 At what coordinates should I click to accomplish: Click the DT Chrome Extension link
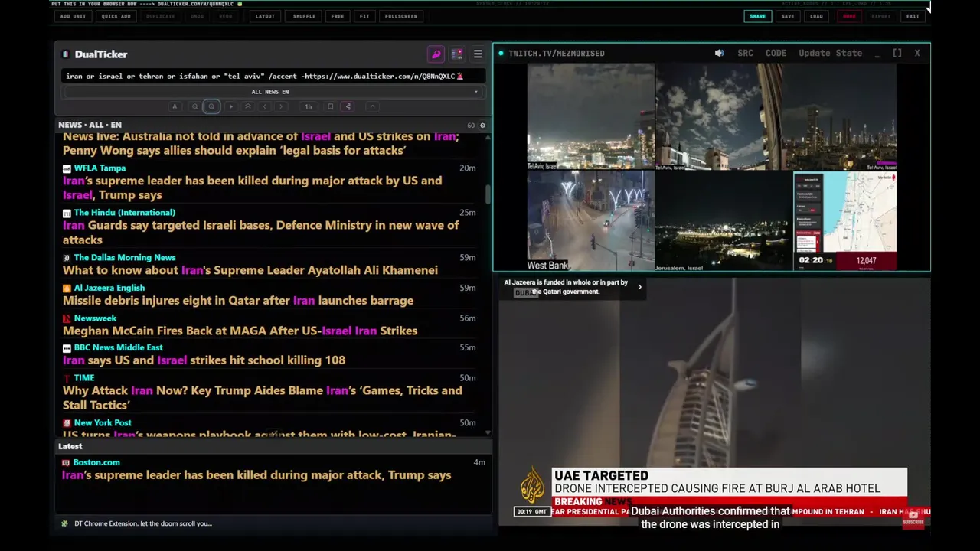tap(143, 523)
